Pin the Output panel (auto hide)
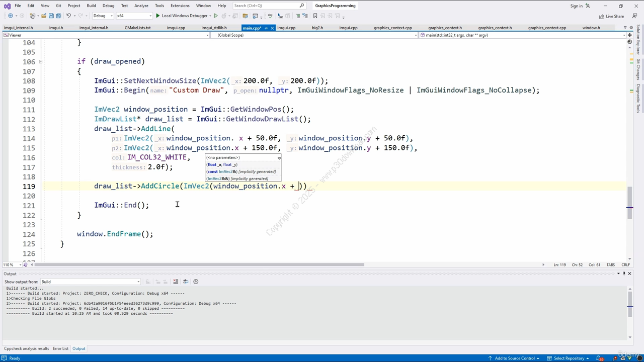 624,274
